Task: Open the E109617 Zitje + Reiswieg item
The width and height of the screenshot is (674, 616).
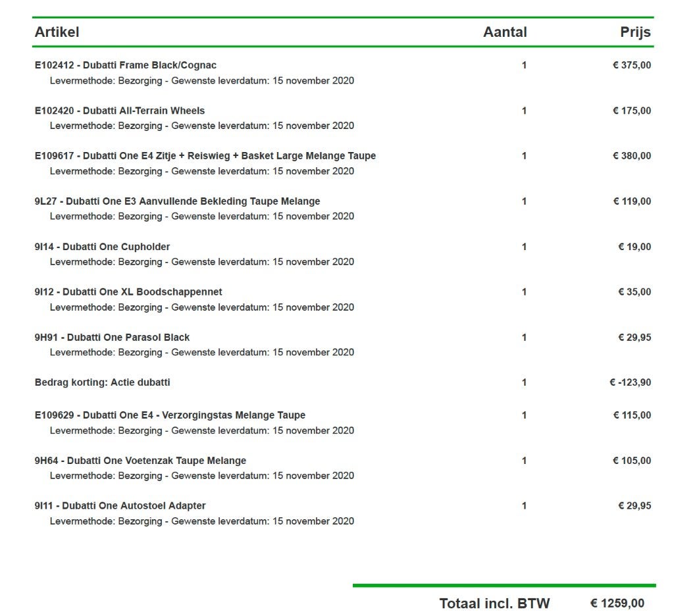Action: [205, 155]
